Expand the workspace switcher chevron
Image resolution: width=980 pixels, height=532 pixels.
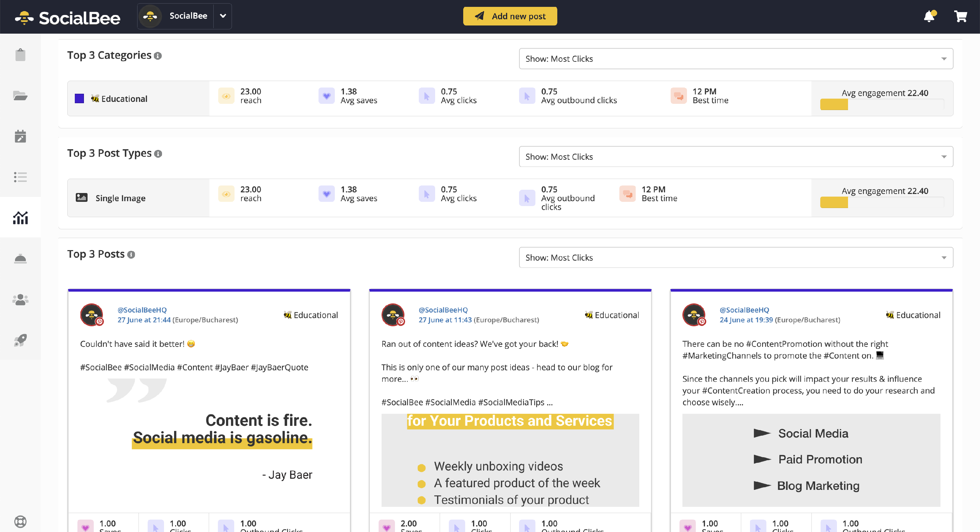coord(223,16)
